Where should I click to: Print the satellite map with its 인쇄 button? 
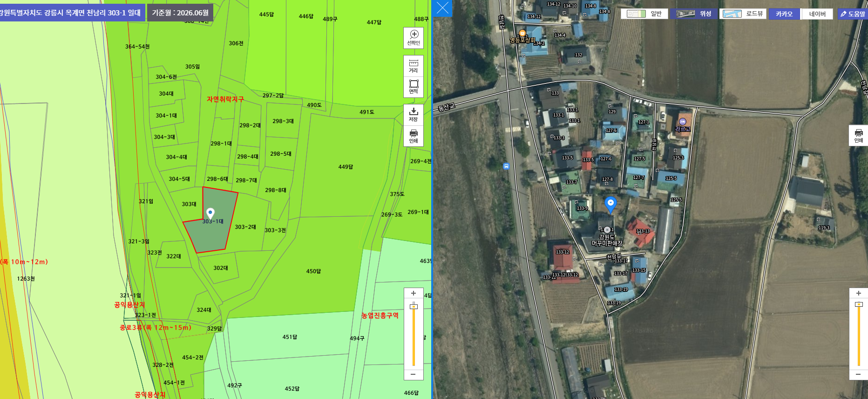(x=859, y=136)
